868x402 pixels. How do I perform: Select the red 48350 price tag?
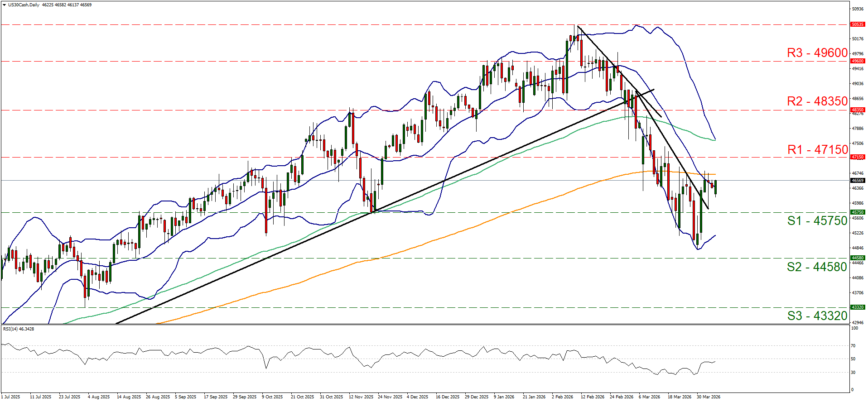tap(858, 110)
